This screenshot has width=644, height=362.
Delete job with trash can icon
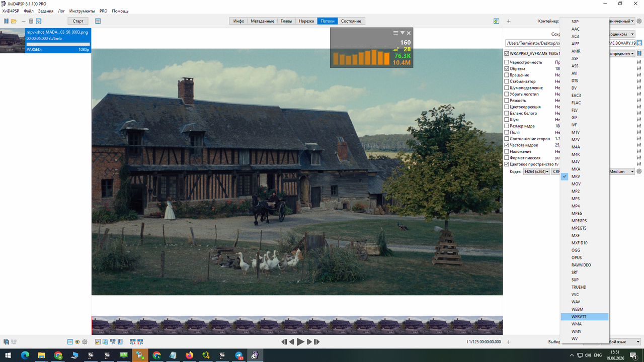coord(31,21)
